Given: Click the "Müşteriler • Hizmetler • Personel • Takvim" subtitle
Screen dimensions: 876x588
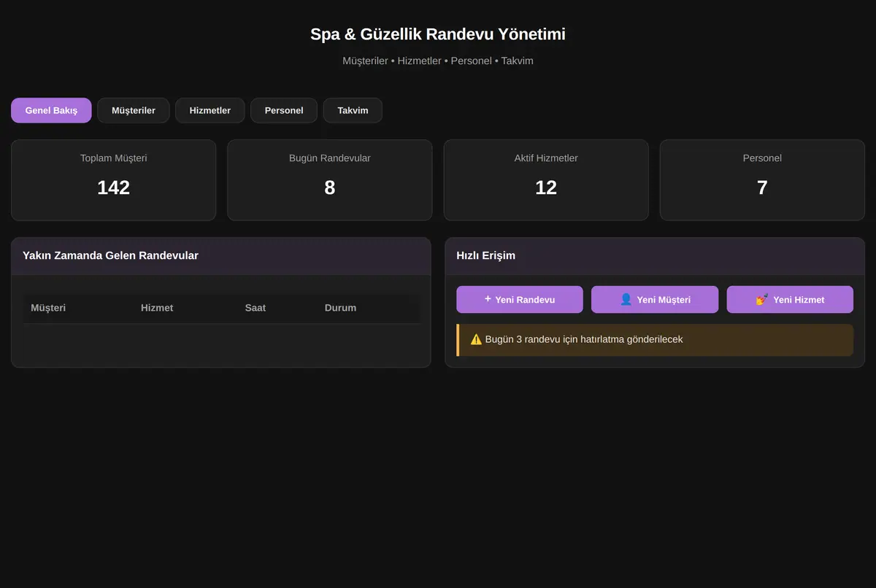Looking at the screenshot, I should coord(438,61).
